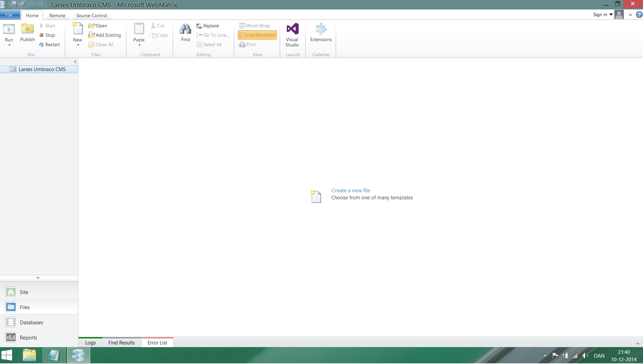Click the DAN language indicator
643x364 pixels.
599,356
